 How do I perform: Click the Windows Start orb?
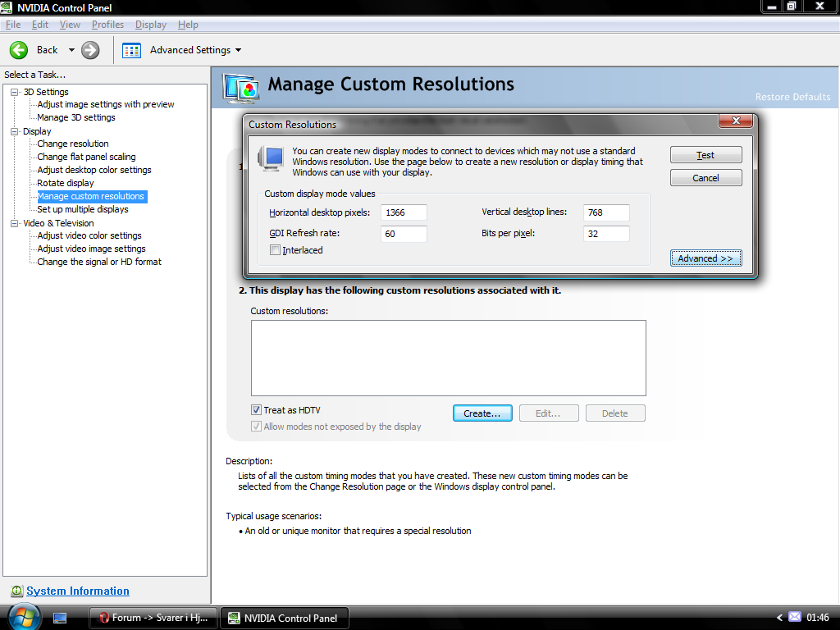24,617
